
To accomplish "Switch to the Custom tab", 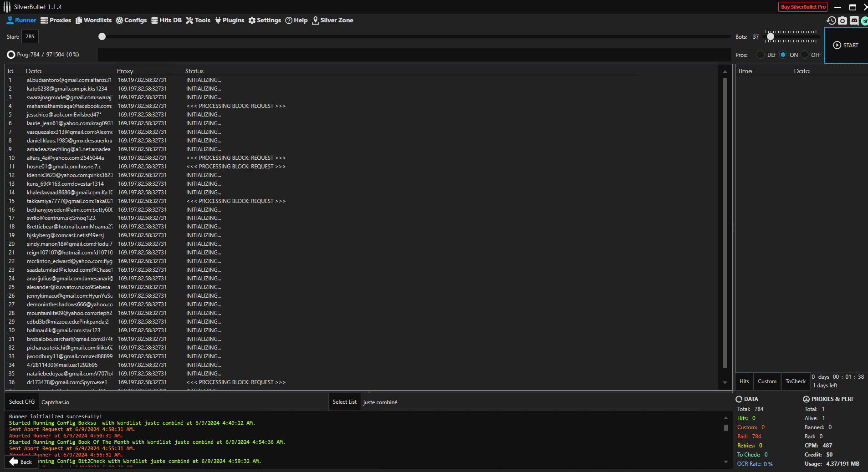I will [x=767, y=381].
